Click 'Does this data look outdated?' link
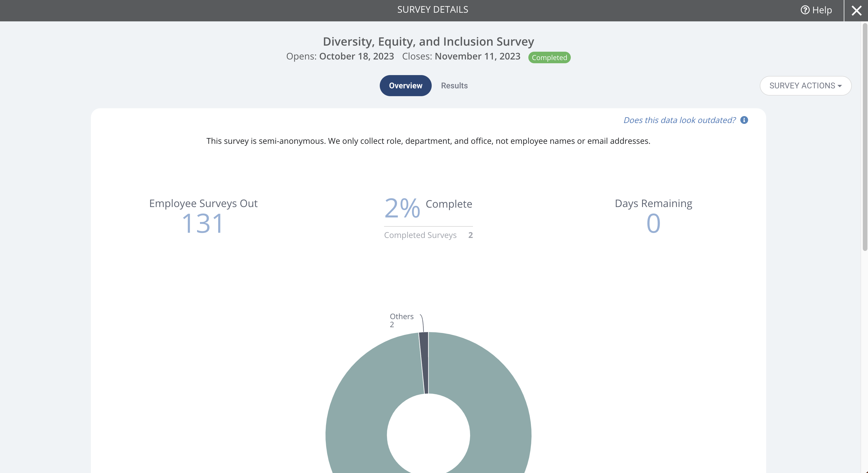Viewport: 868px width, 473px height. 679,120
